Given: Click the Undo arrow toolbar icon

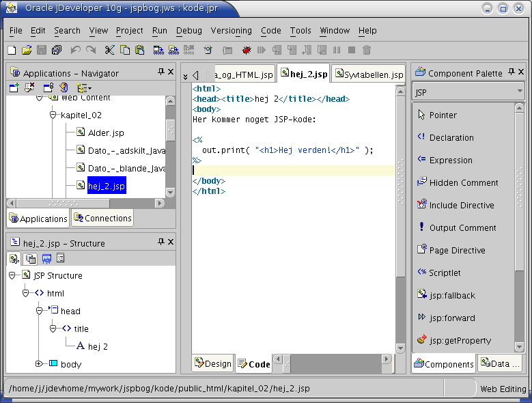Looking at the screenshot, I should click(x=75, y=50).
